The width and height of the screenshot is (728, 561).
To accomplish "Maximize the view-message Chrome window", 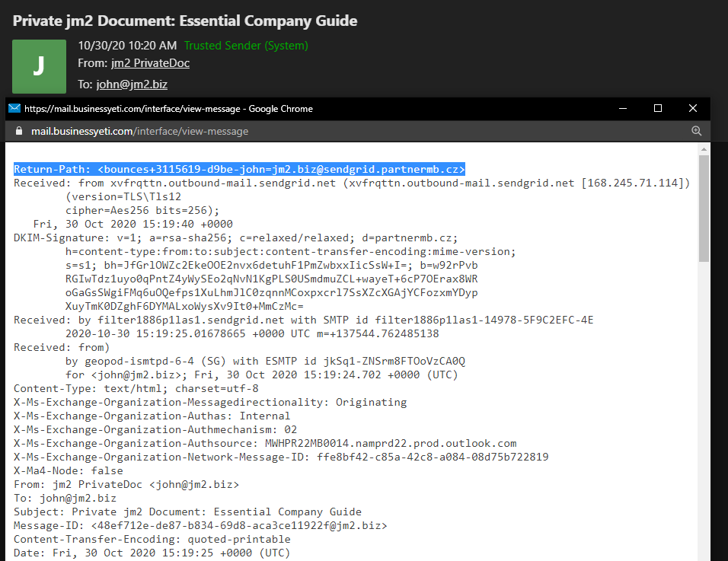I will (658, 109).
